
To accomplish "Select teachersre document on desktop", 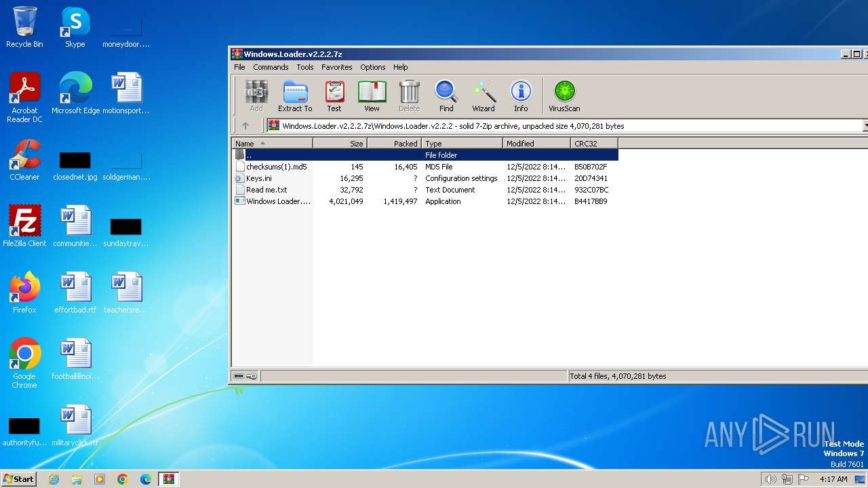I will [x=126, y=293].
